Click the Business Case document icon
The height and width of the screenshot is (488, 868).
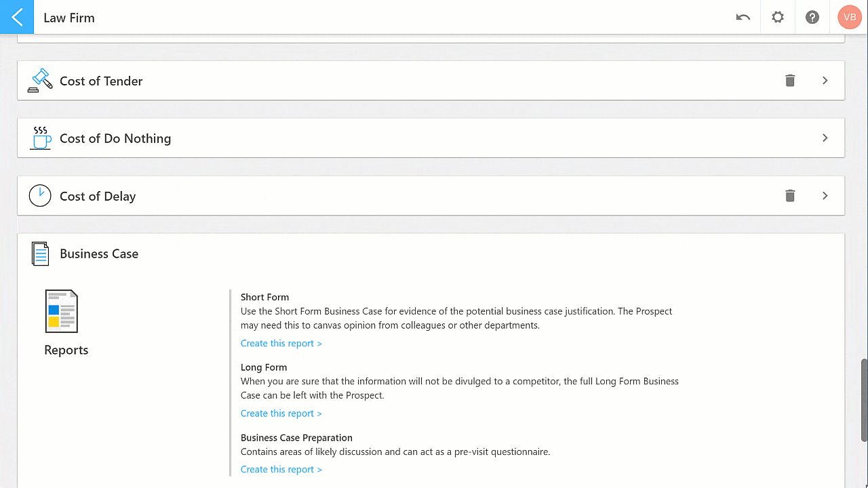(x=41, y=253)
